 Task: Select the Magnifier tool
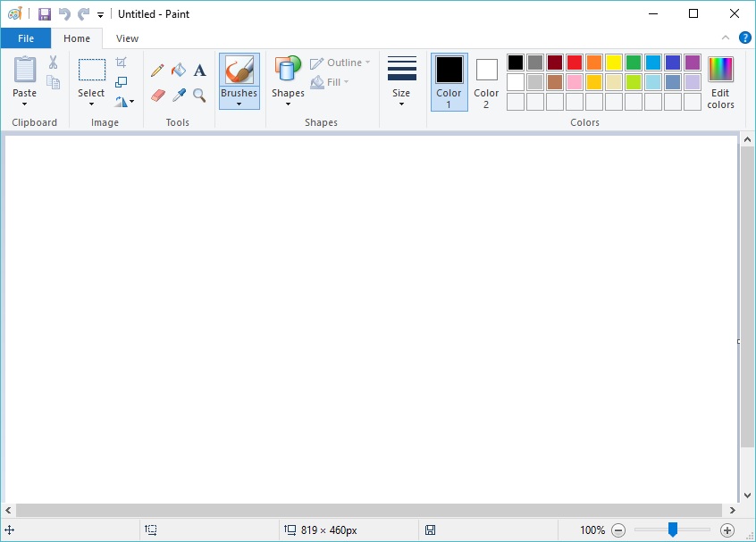pyautogui.click(x=199, y=96)
